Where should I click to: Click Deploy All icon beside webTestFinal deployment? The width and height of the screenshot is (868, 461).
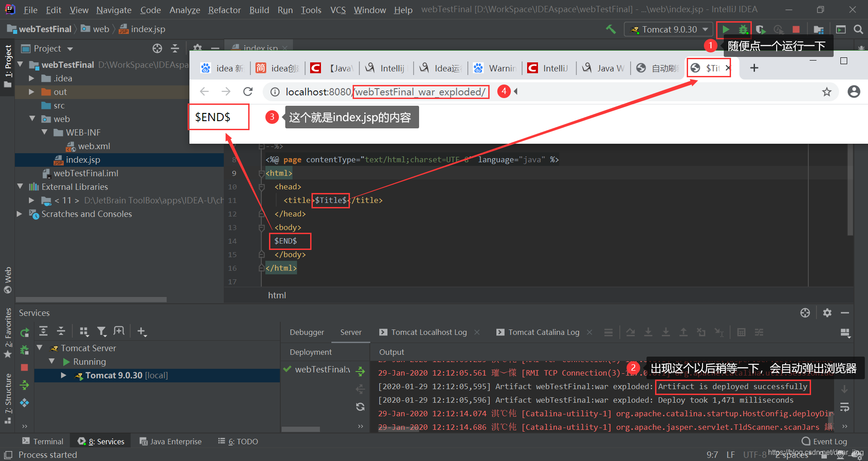(x=360, y=371)
